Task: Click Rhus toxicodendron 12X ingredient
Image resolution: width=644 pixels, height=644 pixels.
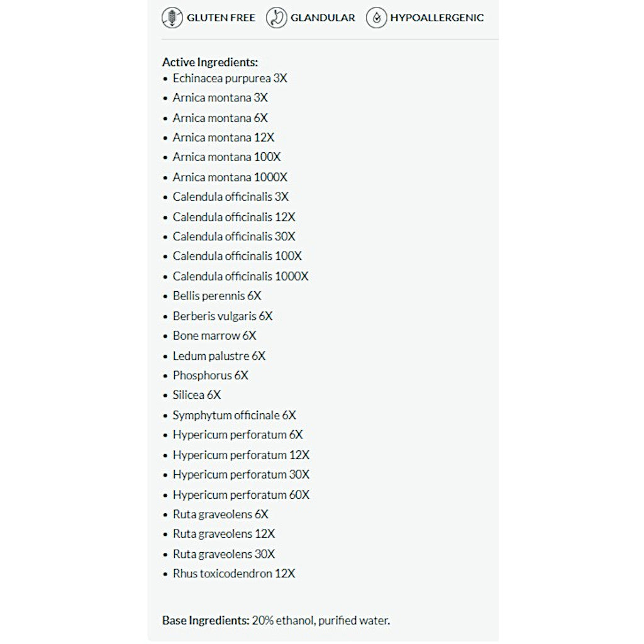Action: [x=233, y=574]
